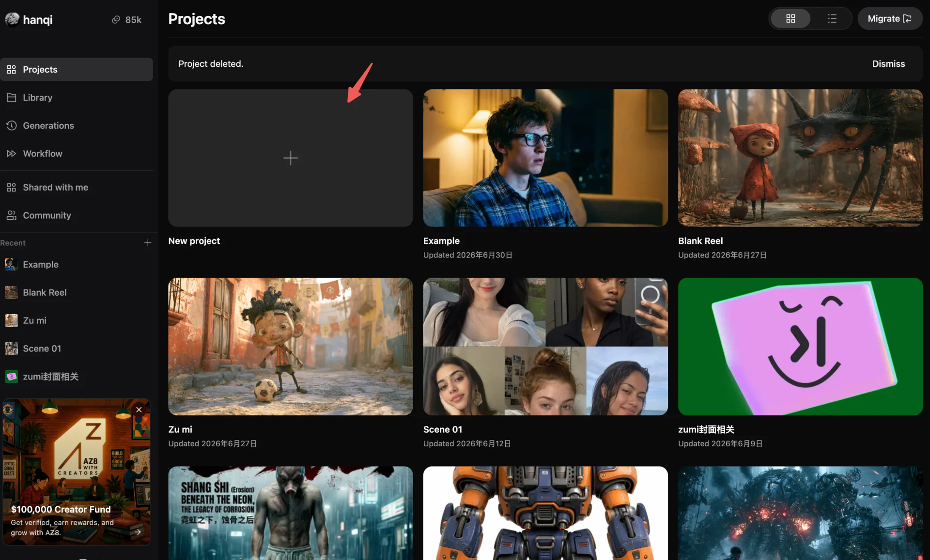
Task: Open the Shared with me icon
Action: point(12,187)
